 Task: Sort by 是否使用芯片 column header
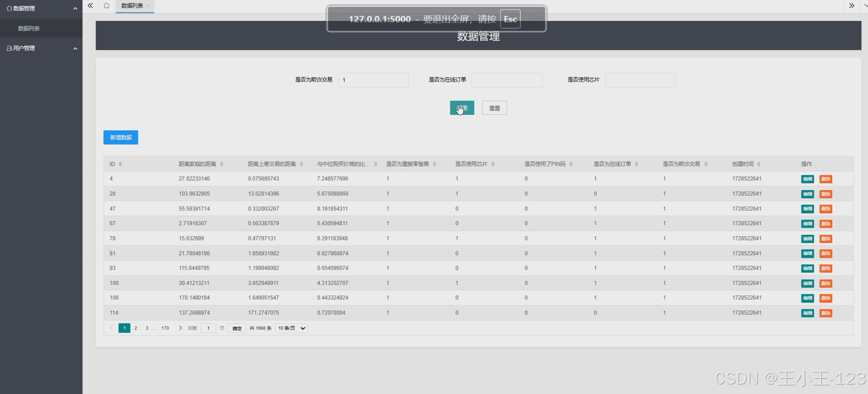[x=493, y=164]
